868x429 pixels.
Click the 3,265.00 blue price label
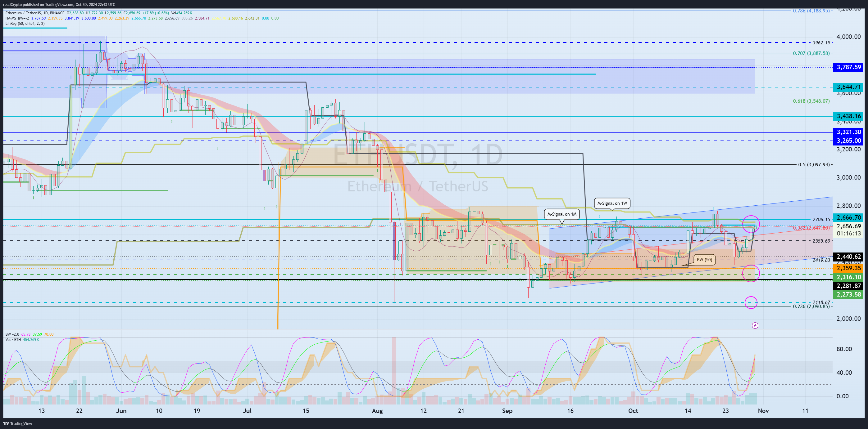[848, 141]
